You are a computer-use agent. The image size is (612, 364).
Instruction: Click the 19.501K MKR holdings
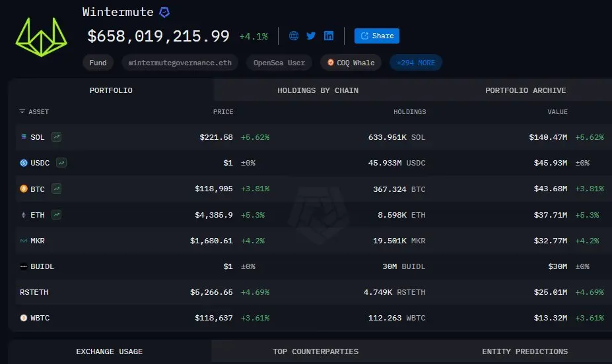pos(399,241)
